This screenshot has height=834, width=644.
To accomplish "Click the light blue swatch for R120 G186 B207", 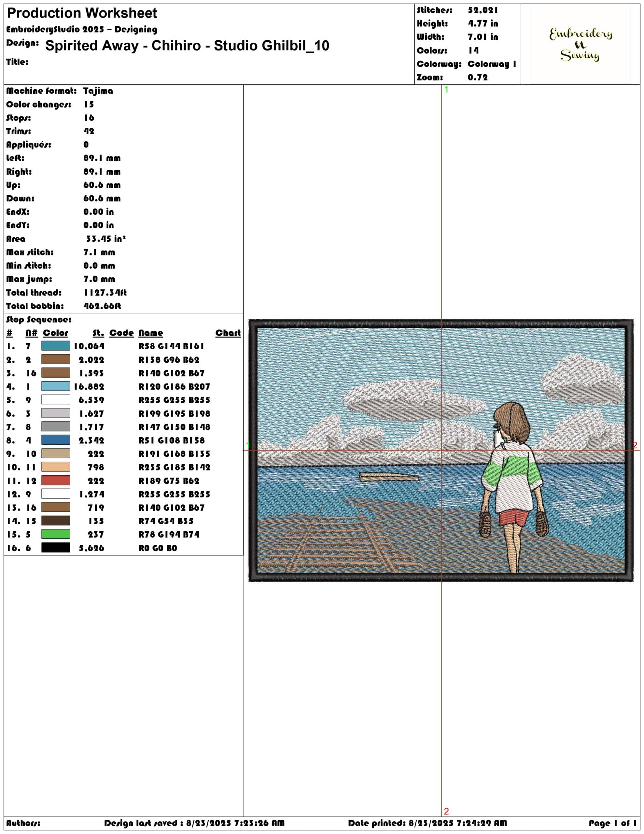I will [56, 386].
